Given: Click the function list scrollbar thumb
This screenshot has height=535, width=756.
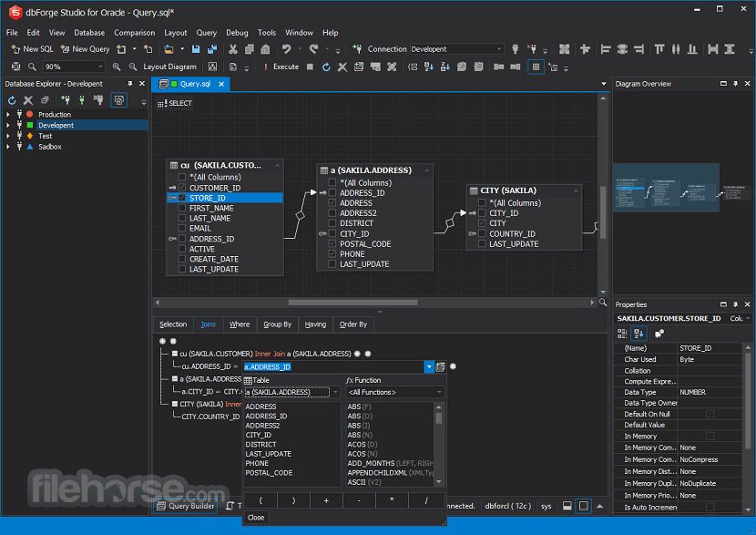Looking at the screenshot, I should click(x=439, y=417).
